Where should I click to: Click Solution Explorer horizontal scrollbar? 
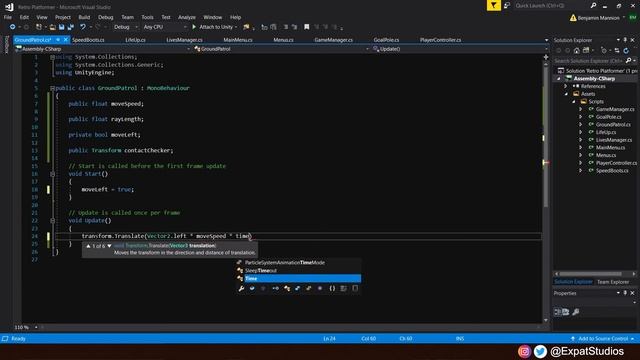click(x=590, y=274)
